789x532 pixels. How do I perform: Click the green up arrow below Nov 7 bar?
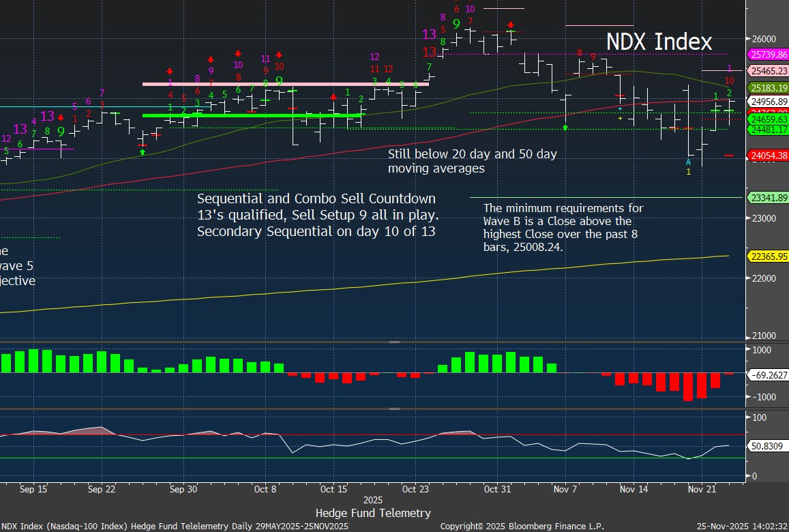pos(565,127)
